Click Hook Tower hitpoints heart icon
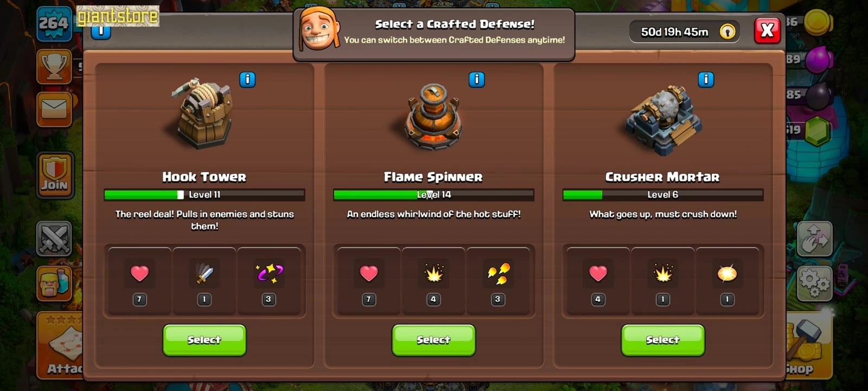The height and width of the screenshot is (391, 868). point(139,273)
